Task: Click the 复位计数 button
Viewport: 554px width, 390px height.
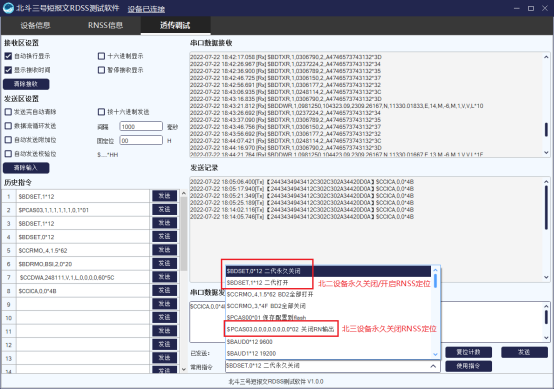Action: [x=468, y=352]
